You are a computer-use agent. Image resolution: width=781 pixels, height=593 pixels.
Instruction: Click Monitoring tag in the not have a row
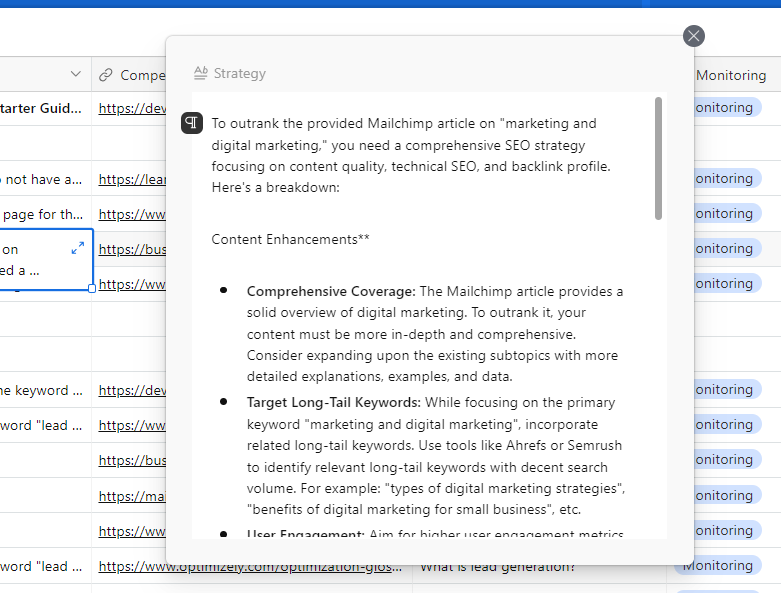pos(727,178)
